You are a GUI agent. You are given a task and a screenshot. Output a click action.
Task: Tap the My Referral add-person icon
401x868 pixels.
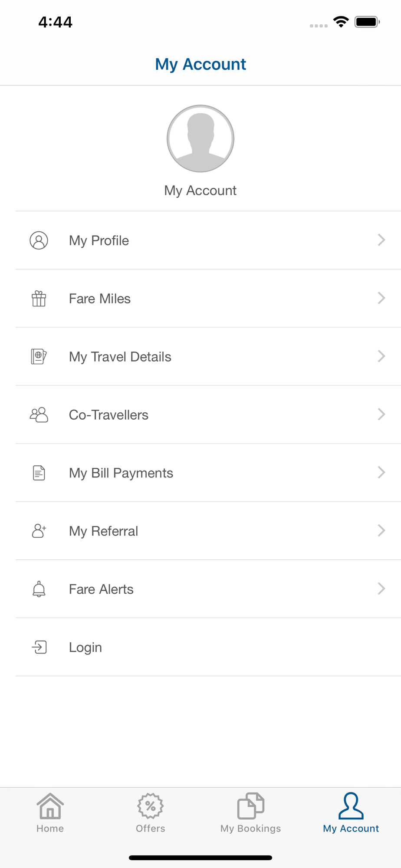39,531
